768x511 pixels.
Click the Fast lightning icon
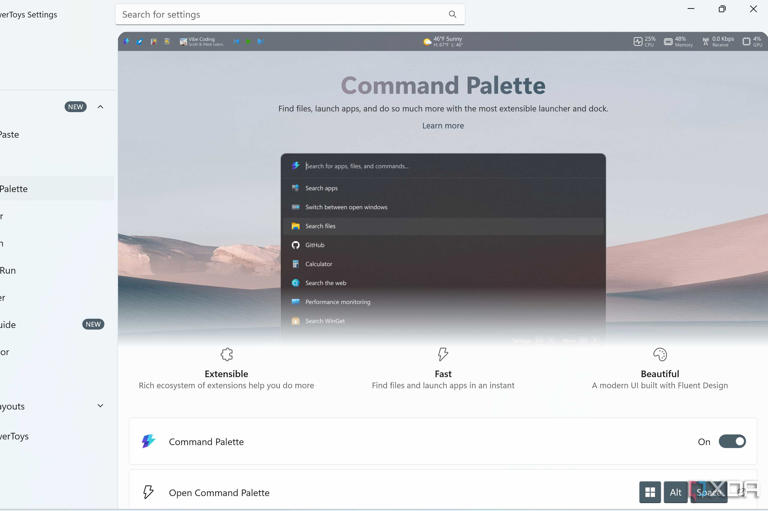[443, 354]
